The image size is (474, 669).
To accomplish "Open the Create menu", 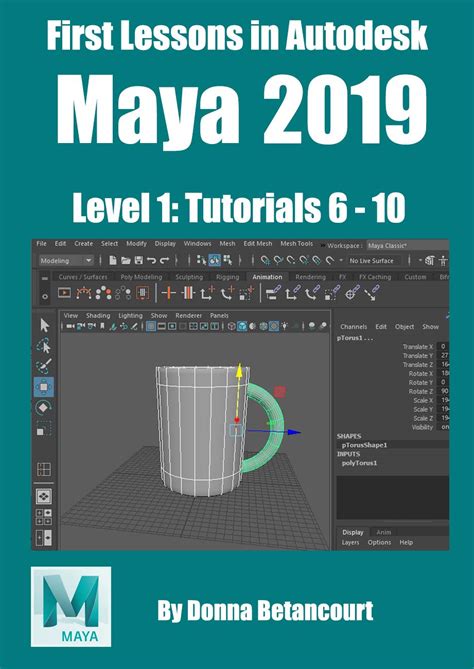I will pyautogui.click(x=84, y=244).
